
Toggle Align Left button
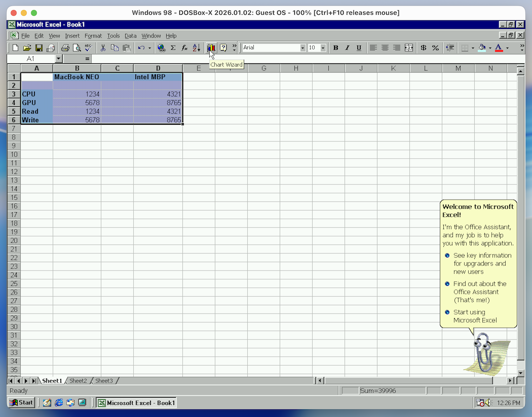point(373,48)
